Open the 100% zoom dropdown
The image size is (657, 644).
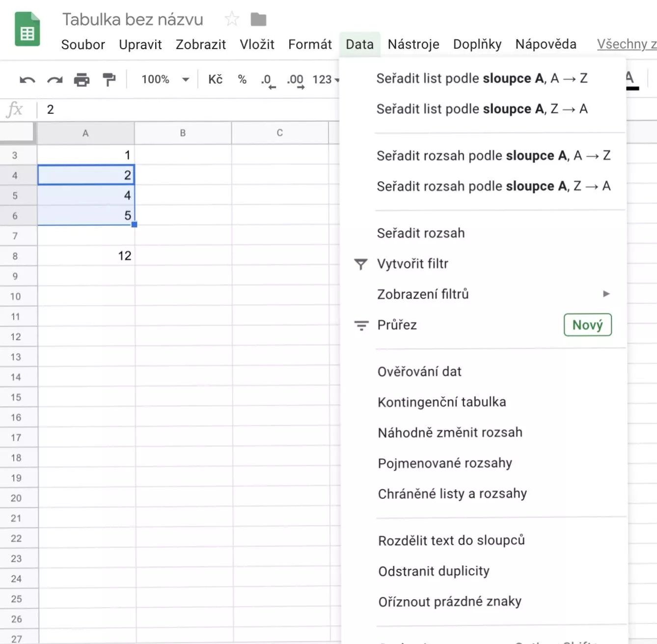pos(165,79)
